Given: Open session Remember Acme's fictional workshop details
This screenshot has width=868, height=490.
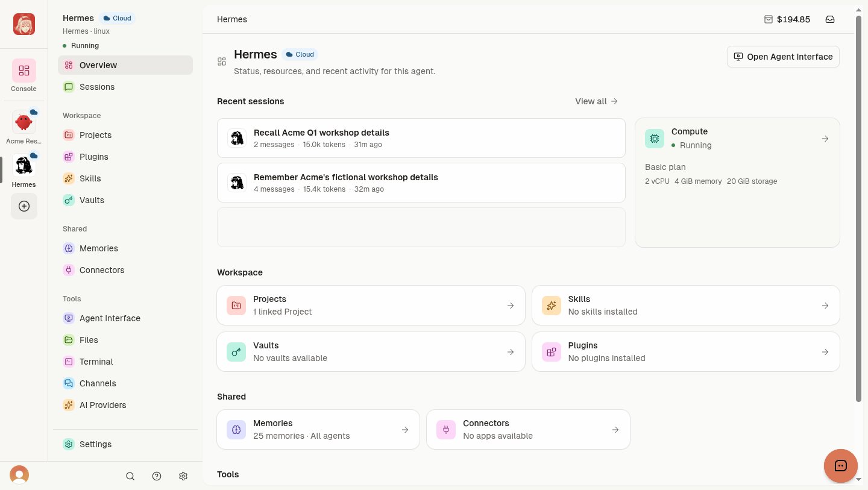Looking at the screenshot, I should click(421, 183).
